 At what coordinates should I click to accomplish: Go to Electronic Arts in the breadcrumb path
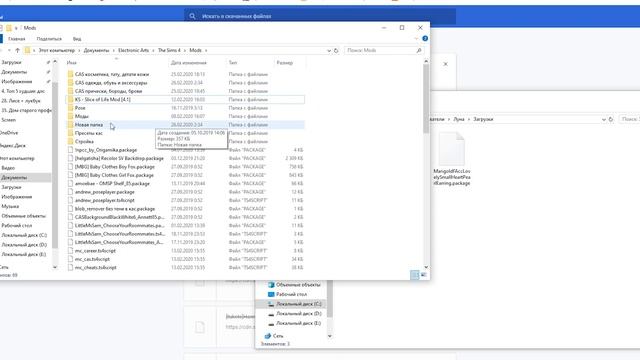coord(133,50)
